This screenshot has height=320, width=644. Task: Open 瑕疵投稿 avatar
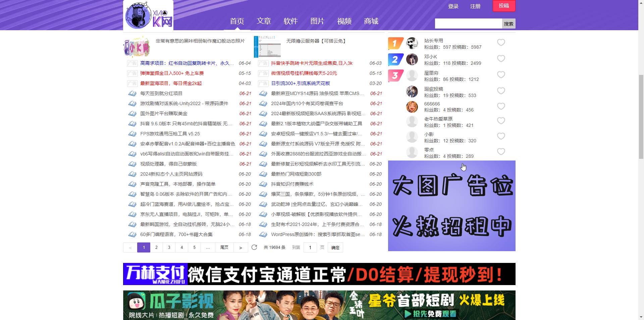(412, 92)
